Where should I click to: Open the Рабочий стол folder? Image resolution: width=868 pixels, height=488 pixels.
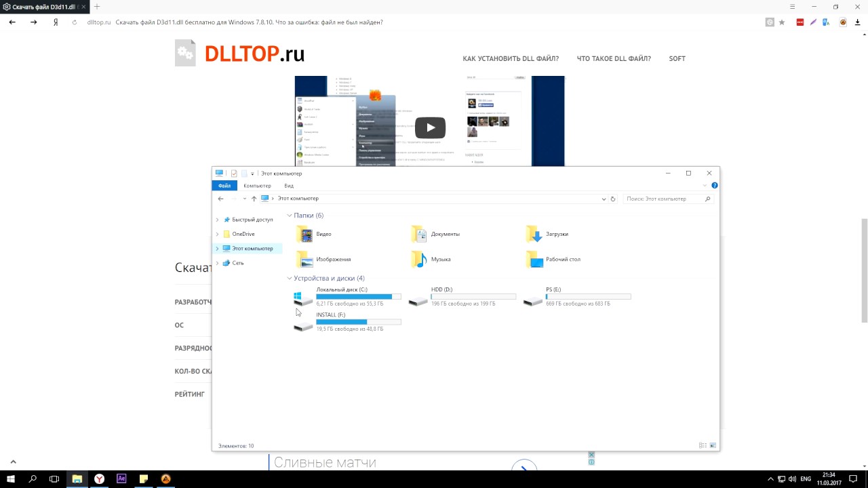tap(553, 259)
